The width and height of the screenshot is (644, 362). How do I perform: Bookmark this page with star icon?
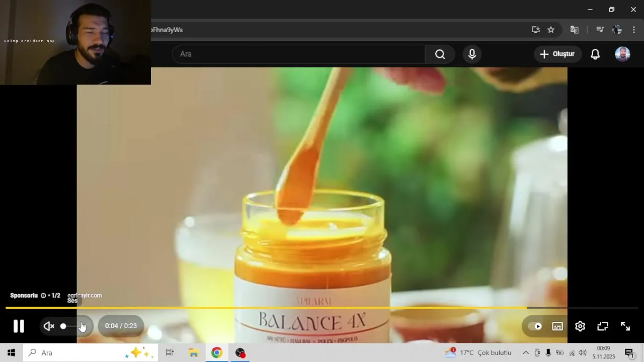tap(551, 30)
